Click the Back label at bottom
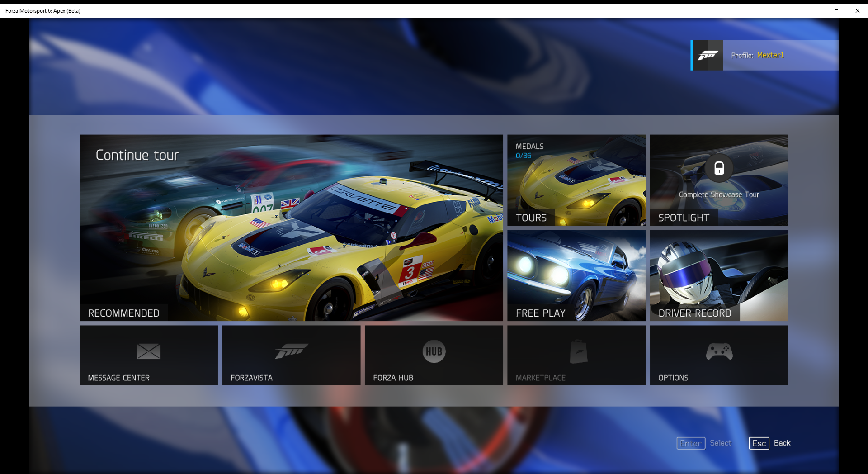The image size is (868, 474). (782, 443)
